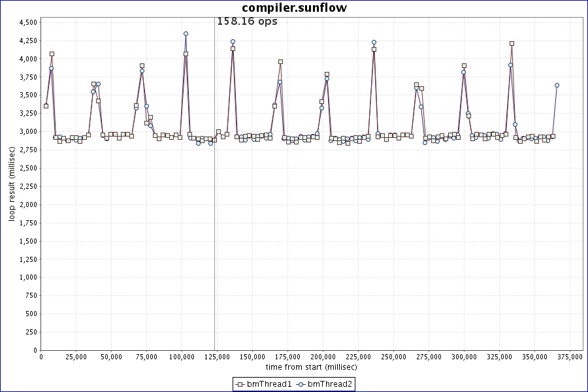Click the 25,000 x-axis tick label
This screenshot has width=588, height=392.
point(76,357)
